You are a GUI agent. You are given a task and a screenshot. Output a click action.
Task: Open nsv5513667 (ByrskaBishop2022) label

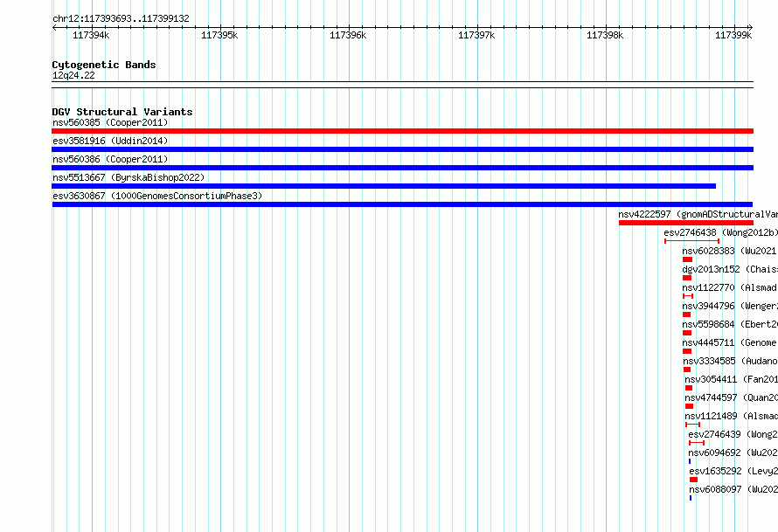pyautogui.click(x=129, y=177)
